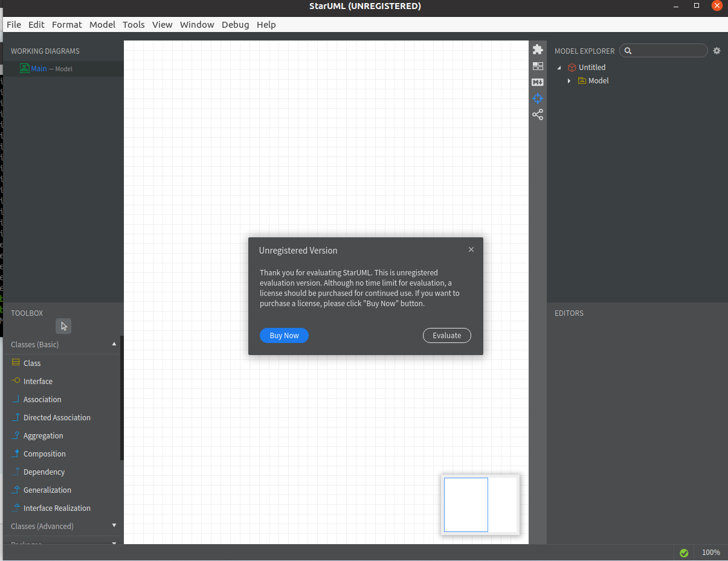This screenshot has height=561, width=728.
Task: Maximize the StarUML window
Action: coord(697,5)
